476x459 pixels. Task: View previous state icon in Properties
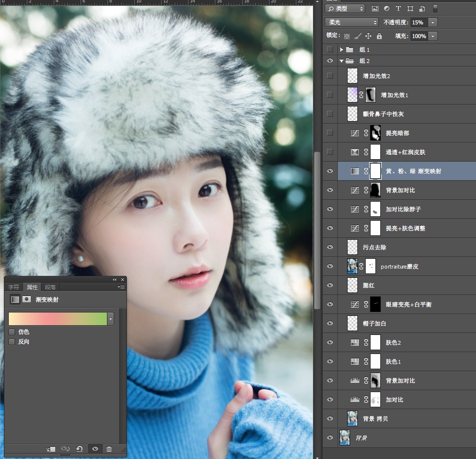(x=65, y=449)
